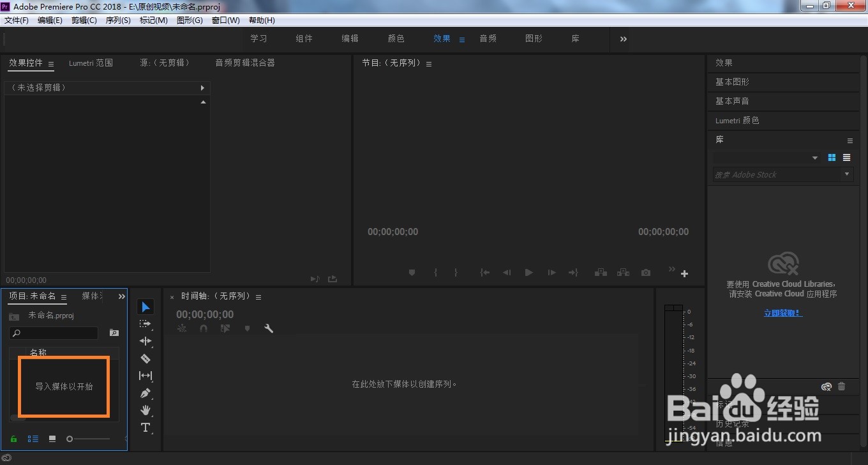Switch project panel to icon view
The image size is (868, 465).
click(52, 439)
